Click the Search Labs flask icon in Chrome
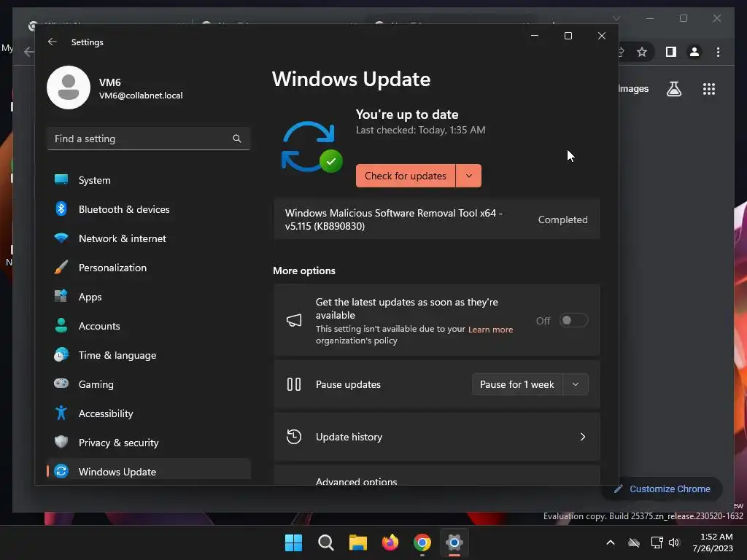Image resolution: width=747 pixels, height=560 pixels. (673, 89)
